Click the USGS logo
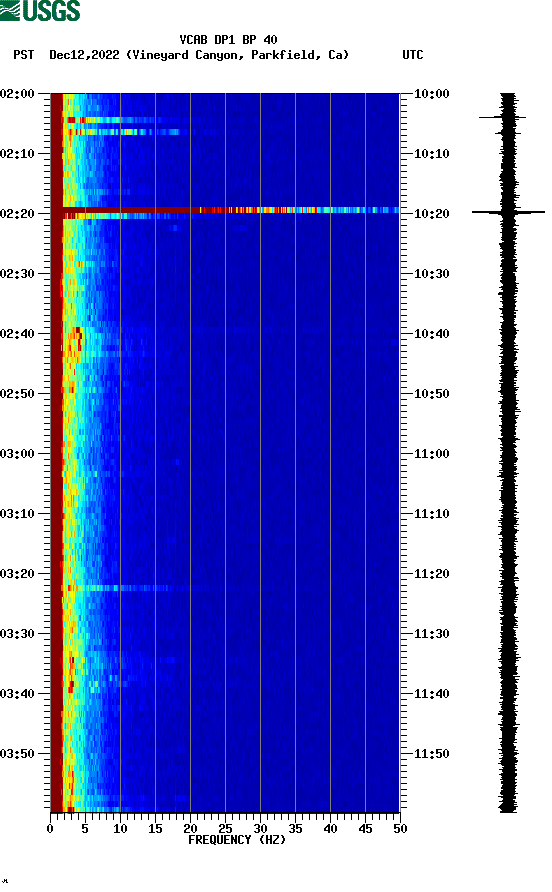Viewport: 552px width, 892px height. coord(40,11)
